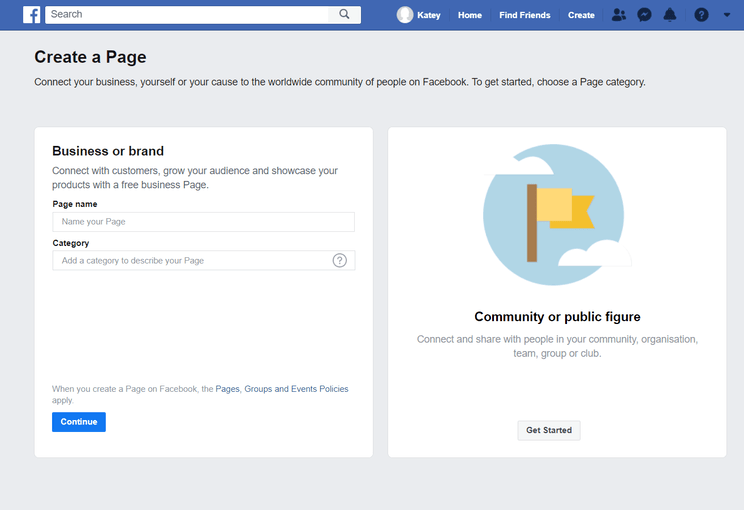
Task: Click into the Category field
Action: pos(204,260)
